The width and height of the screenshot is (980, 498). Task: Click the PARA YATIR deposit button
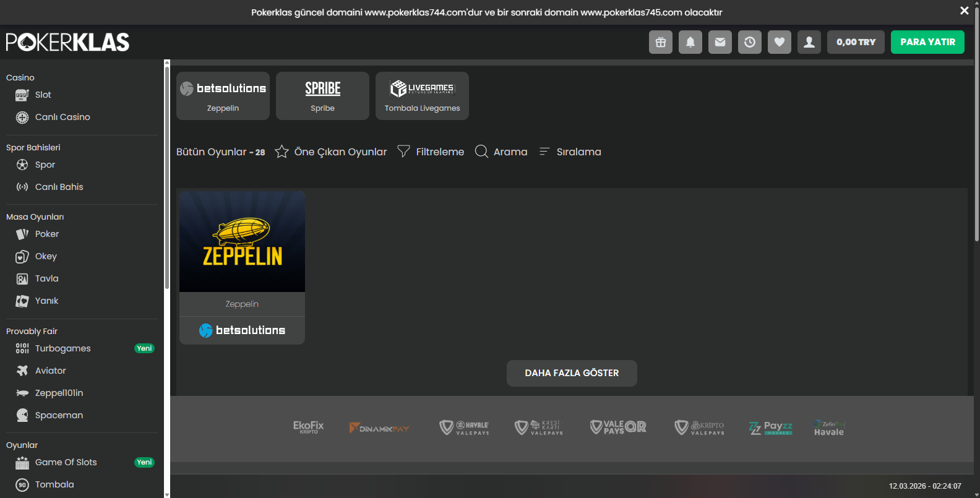pos(927,42)
